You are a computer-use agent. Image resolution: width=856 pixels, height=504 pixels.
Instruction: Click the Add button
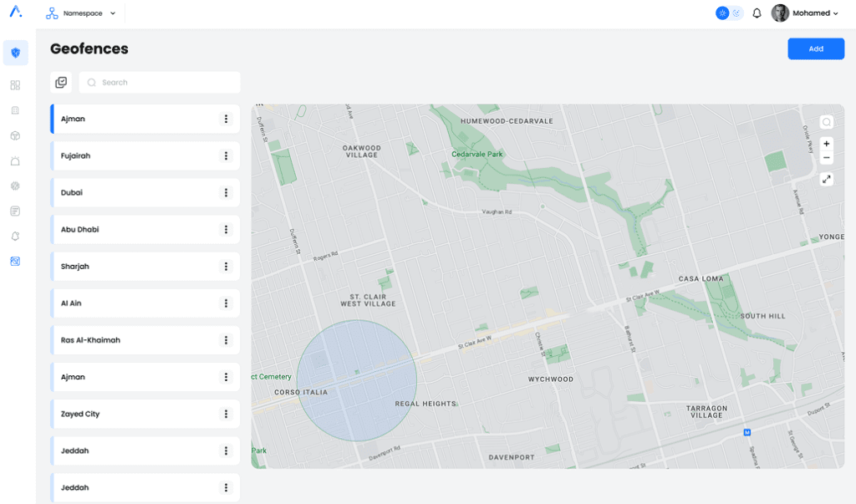(815, 48)
